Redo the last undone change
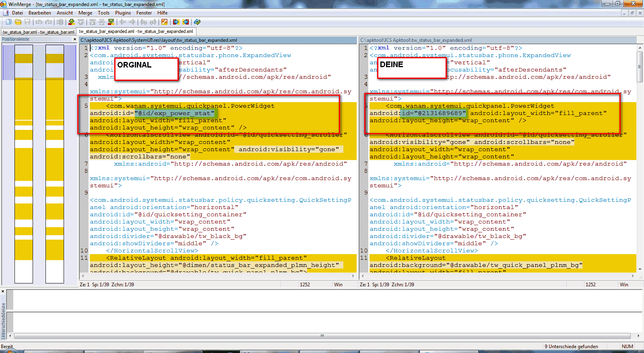This screenshot has width=644, height=353. coord(48,22)
